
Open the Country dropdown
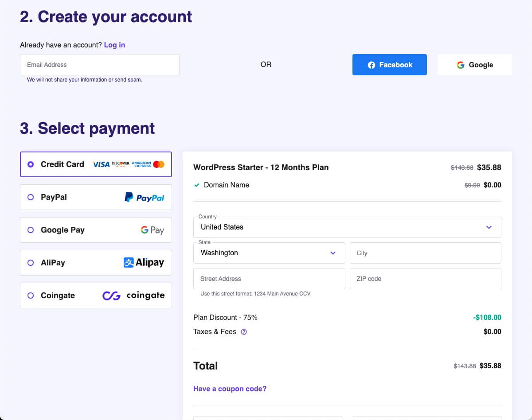click(347, 227)
